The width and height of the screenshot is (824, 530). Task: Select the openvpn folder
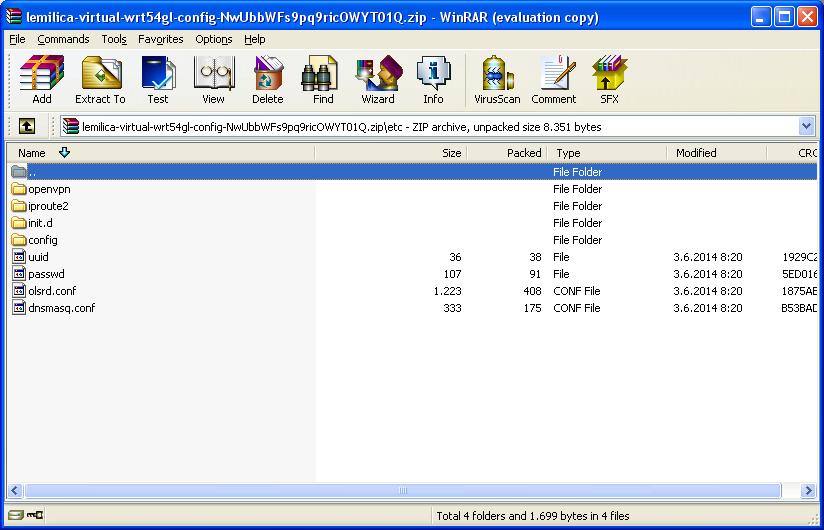click(x=49, y=189)
